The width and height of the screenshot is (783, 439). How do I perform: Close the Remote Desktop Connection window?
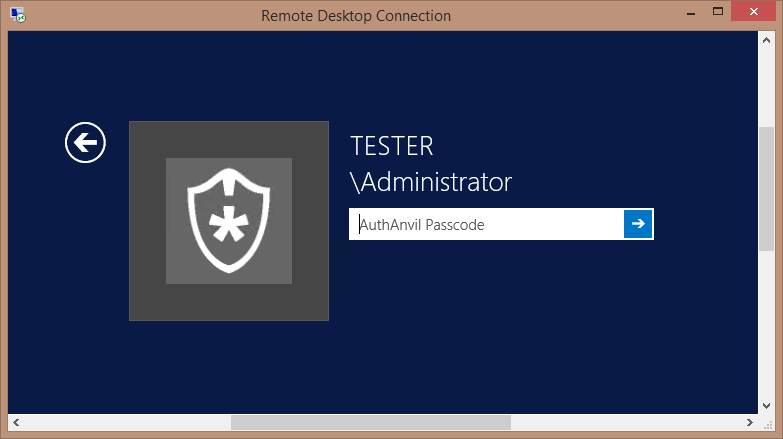(754, 11)
